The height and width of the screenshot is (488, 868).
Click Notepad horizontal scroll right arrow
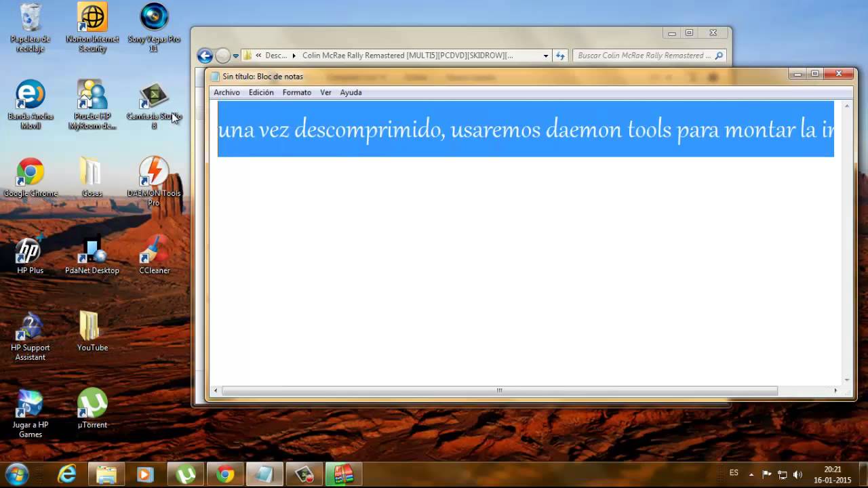coord(835,390)
